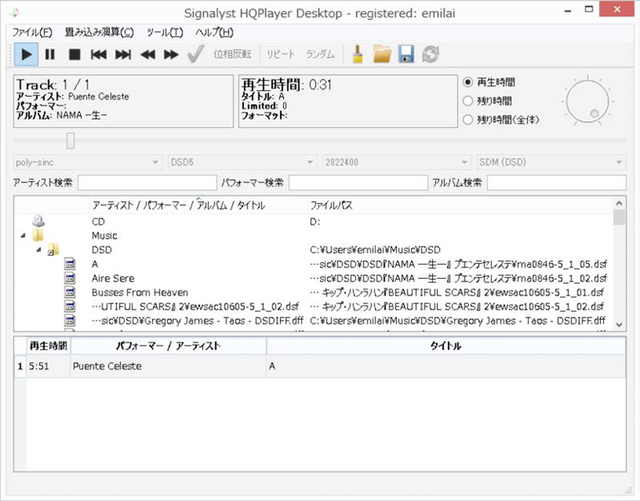Screen dimensions: 640x501
Task: Click the リピート button
Action: click(x=280, y=54)
